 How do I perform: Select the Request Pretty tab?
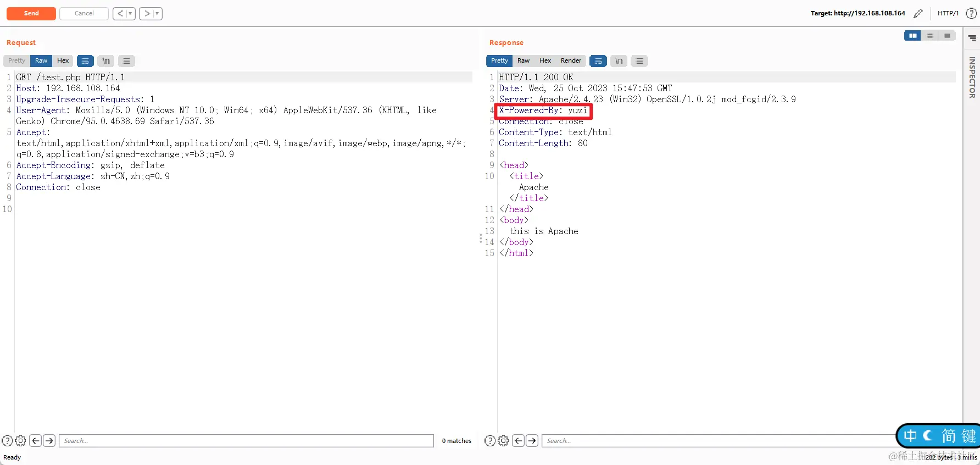coord(16,60)
